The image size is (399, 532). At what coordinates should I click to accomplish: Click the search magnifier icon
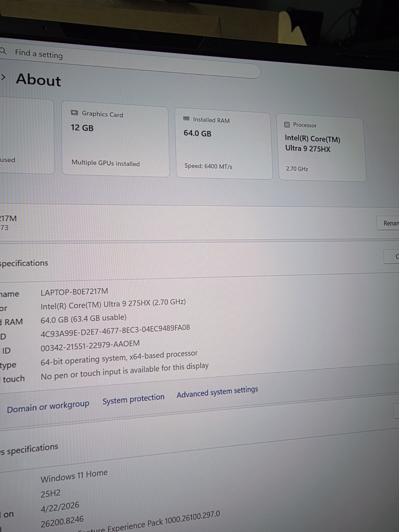[3, 52]
